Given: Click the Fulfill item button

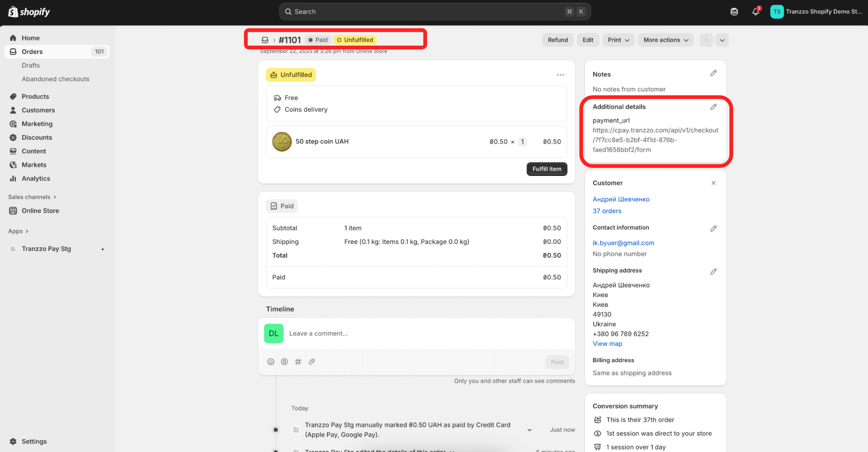Looking at the screenshot, I should [547, 169].
